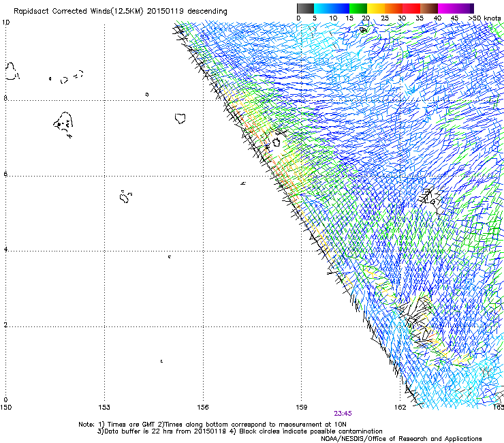Click the '>50 knots' legend label
The width and height of the screenshot is (504, 443).
[x=484, y=18]
